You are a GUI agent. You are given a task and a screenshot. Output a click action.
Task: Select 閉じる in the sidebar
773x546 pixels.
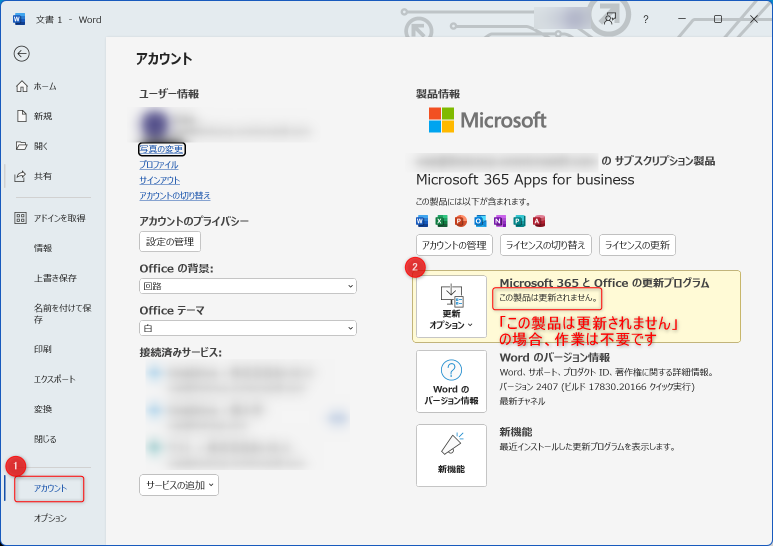click(45, 439)
